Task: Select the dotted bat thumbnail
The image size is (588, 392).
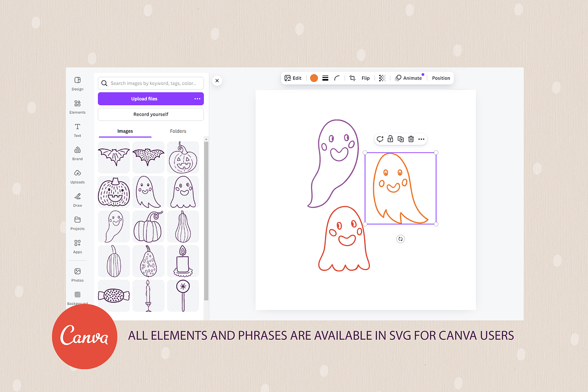Action: click(x=148, y=158)
